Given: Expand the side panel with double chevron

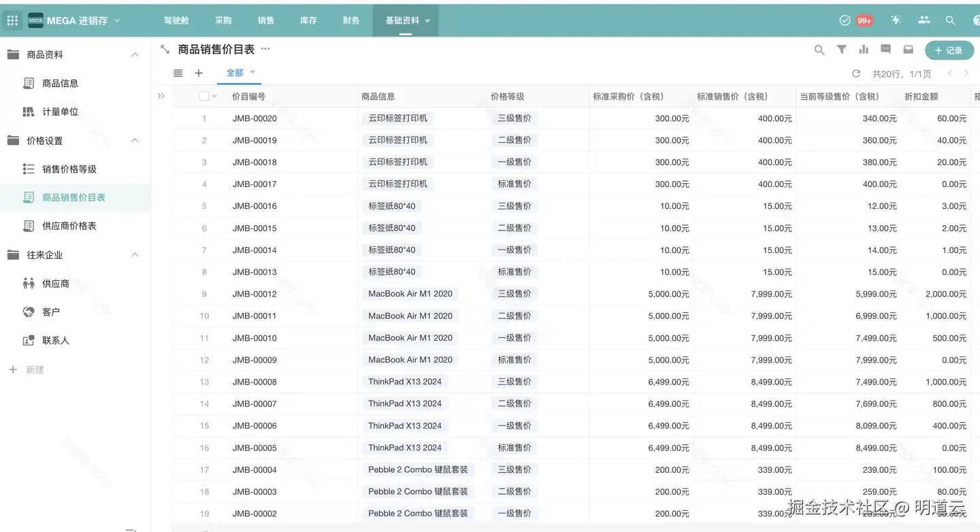Looking at the screenshot, I should click(x=161, y=96).
